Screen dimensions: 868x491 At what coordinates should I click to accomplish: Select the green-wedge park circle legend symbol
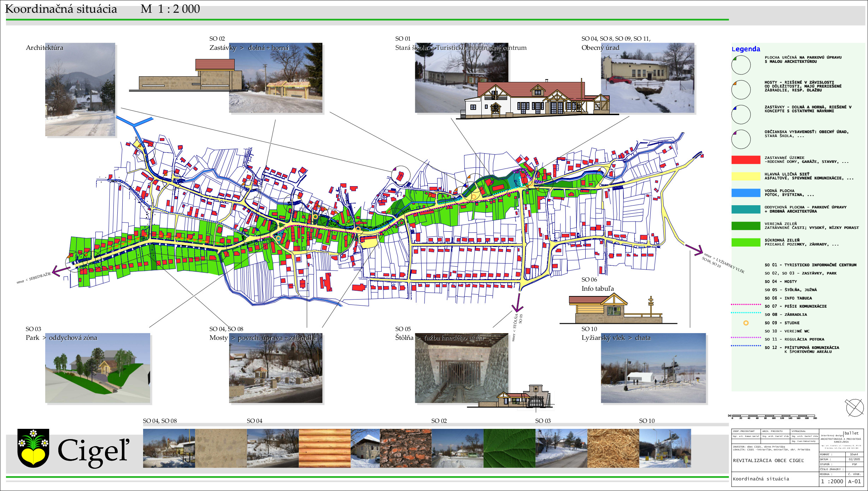tap(741, 65)
